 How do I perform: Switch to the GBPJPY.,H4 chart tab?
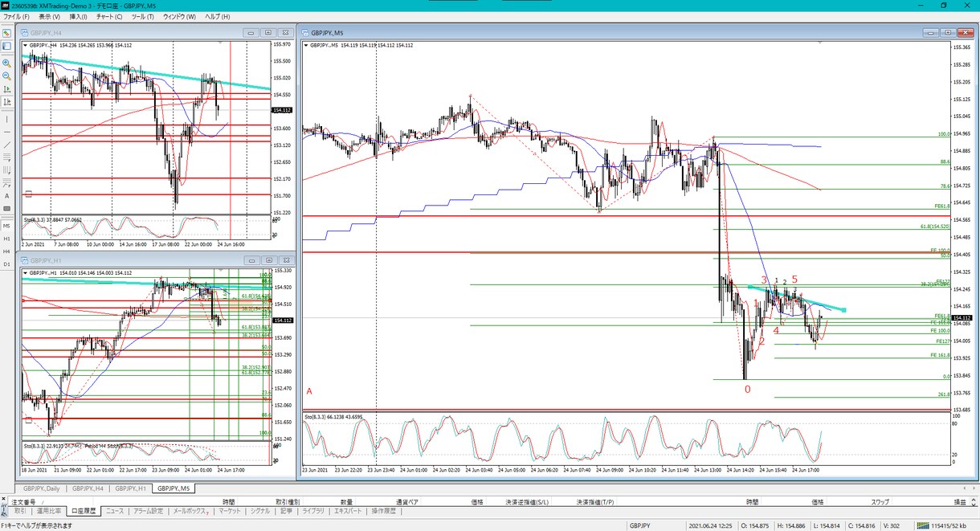pos(88,488)
